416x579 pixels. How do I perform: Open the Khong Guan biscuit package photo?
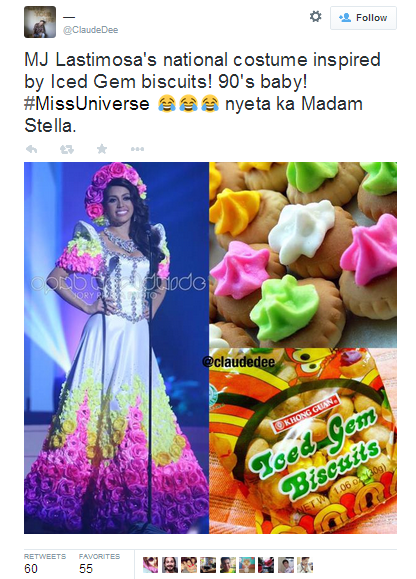coord(303,441)
